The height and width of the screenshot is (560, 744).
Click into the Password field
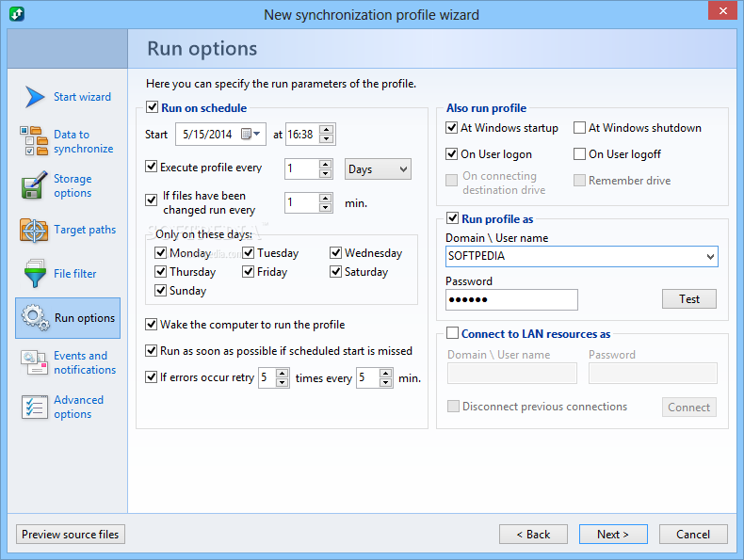(x=511, y=299)
